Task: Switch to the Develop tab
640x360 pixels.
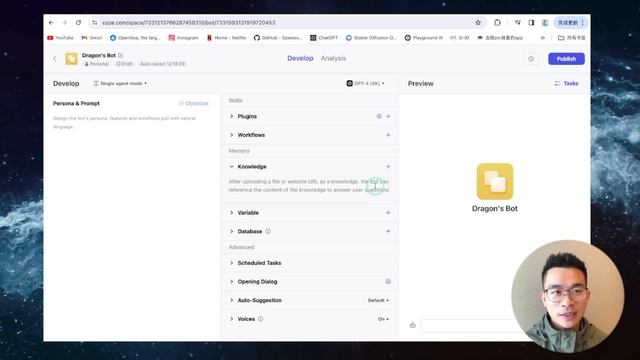Action: tap(300, 58)
